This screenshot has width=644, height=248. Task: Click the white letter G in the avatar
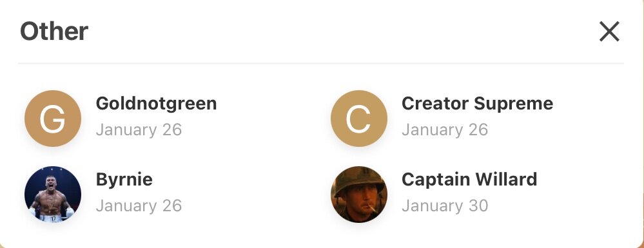pyautogui.click(x=52, y=119)
